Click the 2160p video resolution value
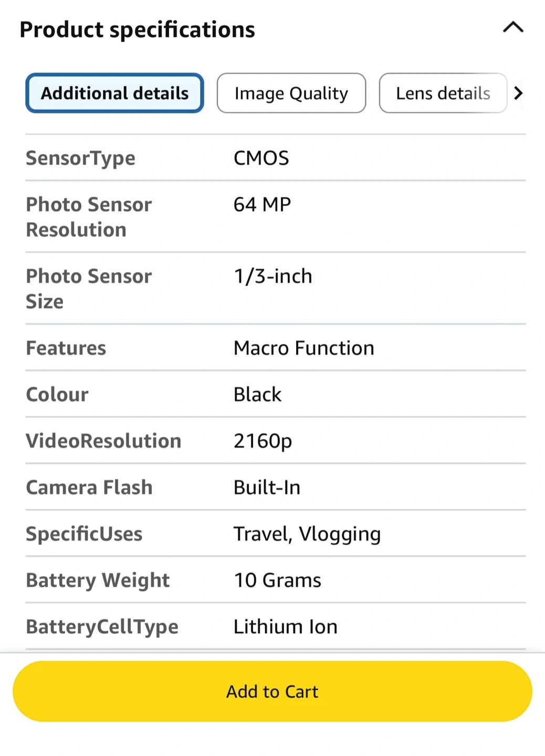Screen dimensions: 545x756 tap(263, 441)
